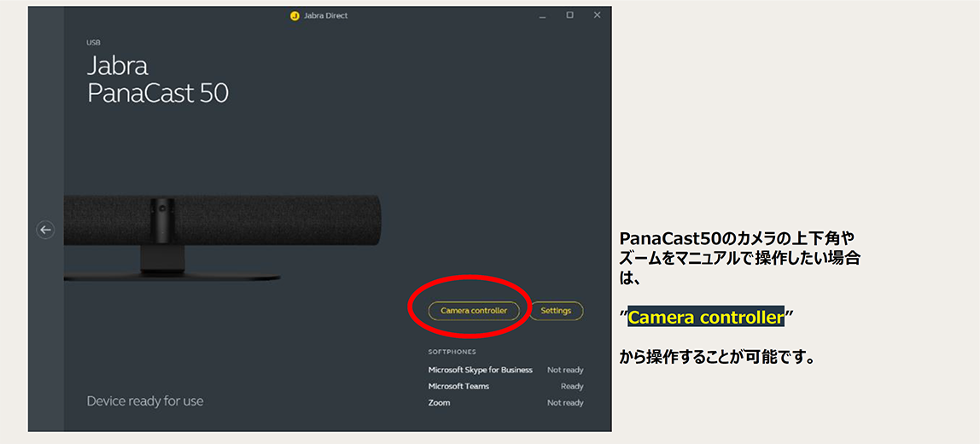Close the Jabra Direct window
The width and height of the screenshot is (980, 444).
[x=597, y=15]
